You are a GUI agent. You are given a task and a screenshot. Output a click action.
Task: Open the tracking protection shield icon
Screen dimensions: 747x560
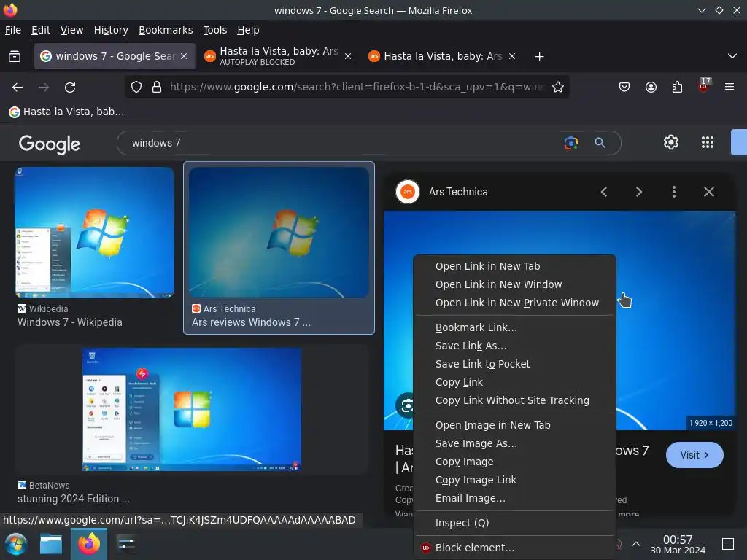[136, 87]
